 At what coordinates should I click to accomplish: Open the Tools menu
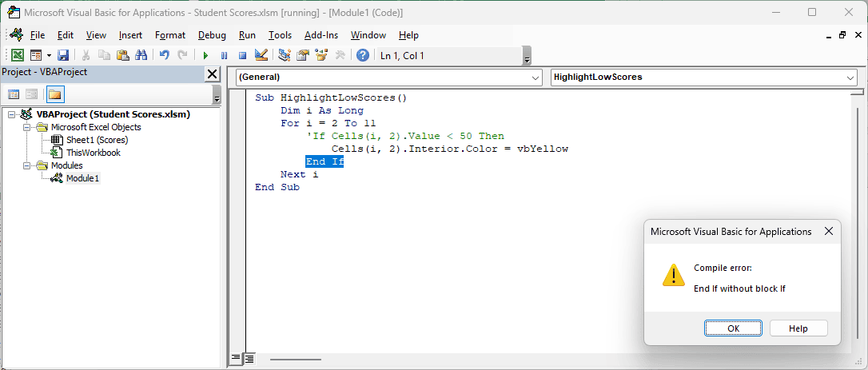(x=280, y=35)
